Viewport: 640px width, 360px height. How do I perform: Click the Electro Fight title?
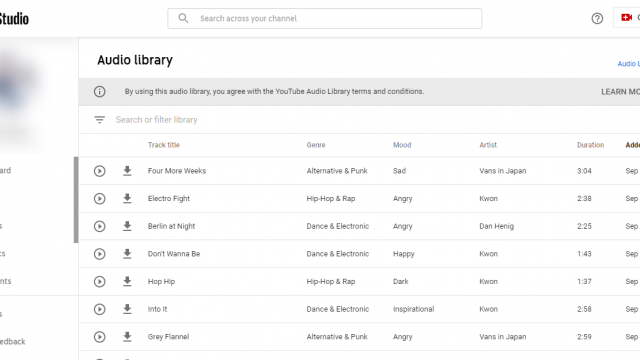169,199
